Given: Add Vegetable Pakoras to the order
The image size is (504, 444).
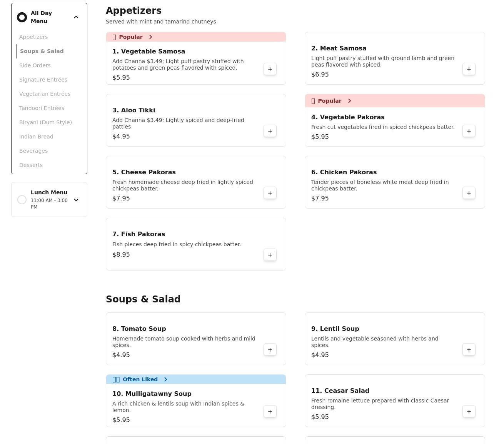Looking at the screenshot, I should (x=469, y=131).
